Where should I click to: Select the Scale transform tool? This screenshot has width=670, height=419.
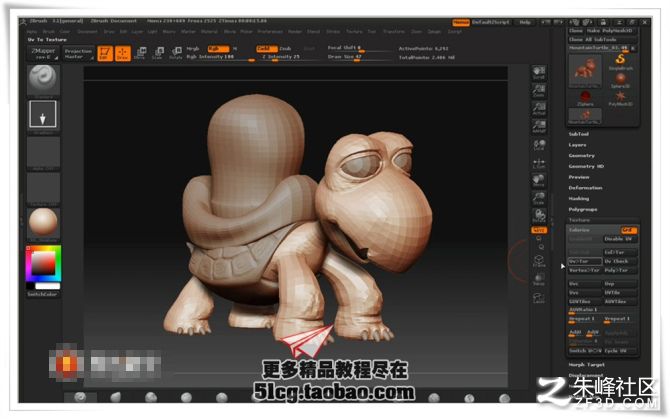(158, 53)
